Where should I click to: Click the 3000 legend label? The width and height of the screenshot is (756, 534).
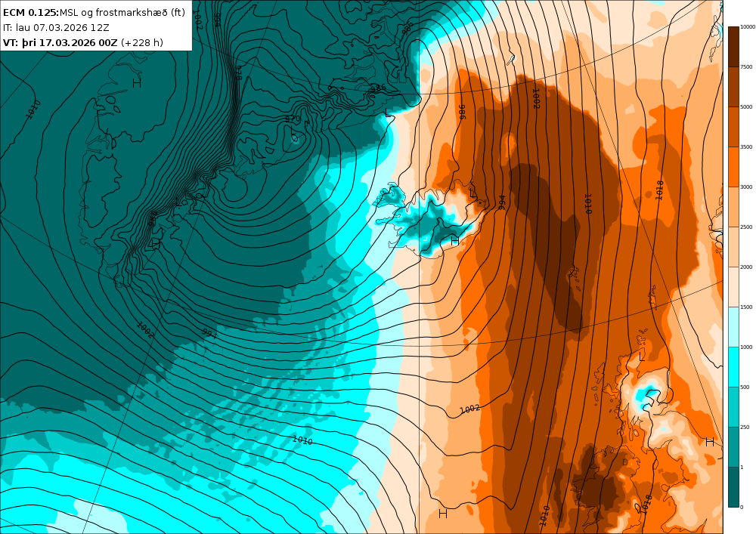click(x=746, y=187)
